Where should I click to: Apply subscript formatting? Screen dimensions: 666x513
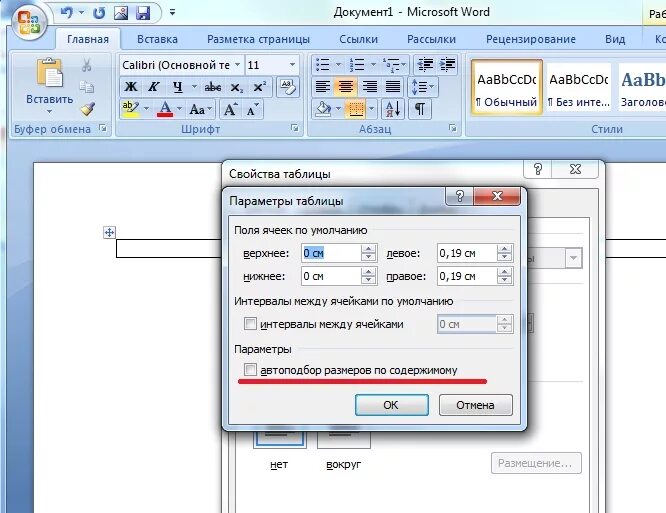(x=236, y=87)
